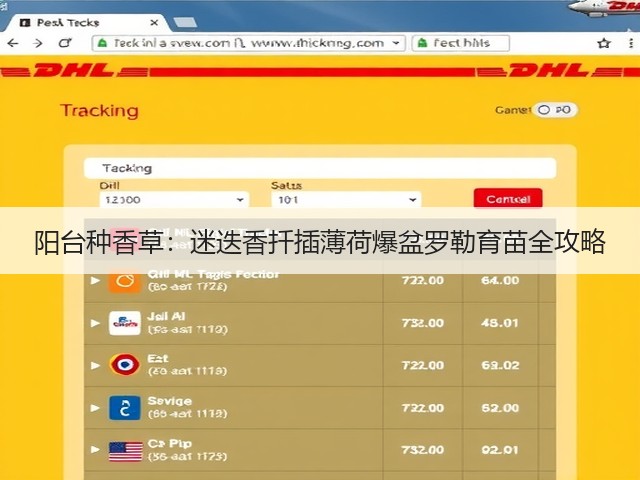Click value 64.00 in Taggle Fector row
640x480 pixels.
click(x=500, y=280)
